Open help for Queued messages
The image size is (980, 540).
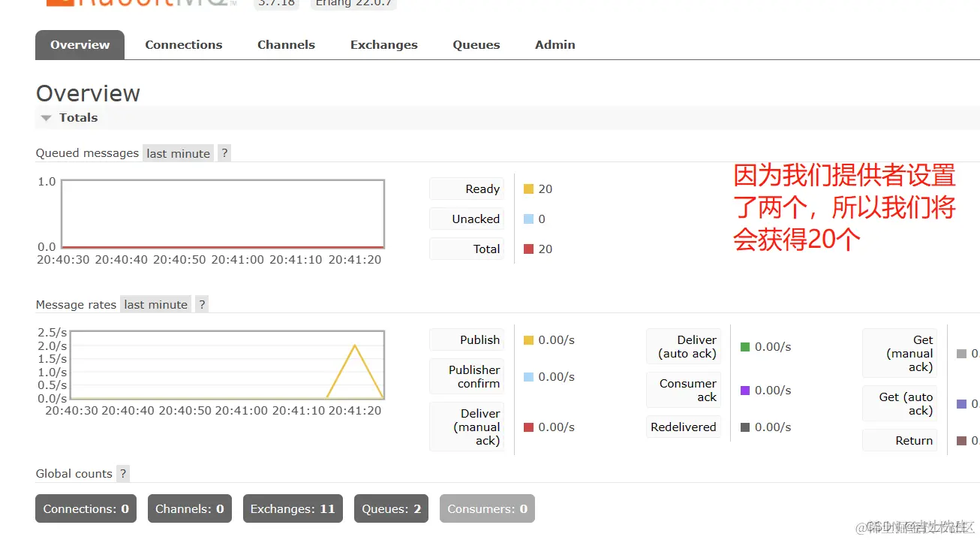click(224, 153)
